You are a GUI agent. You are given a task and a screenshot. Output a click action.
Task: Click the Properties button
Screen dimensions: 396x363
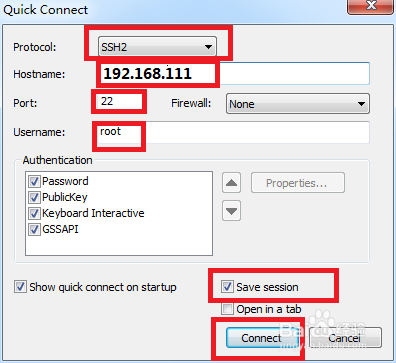point(298,183)
